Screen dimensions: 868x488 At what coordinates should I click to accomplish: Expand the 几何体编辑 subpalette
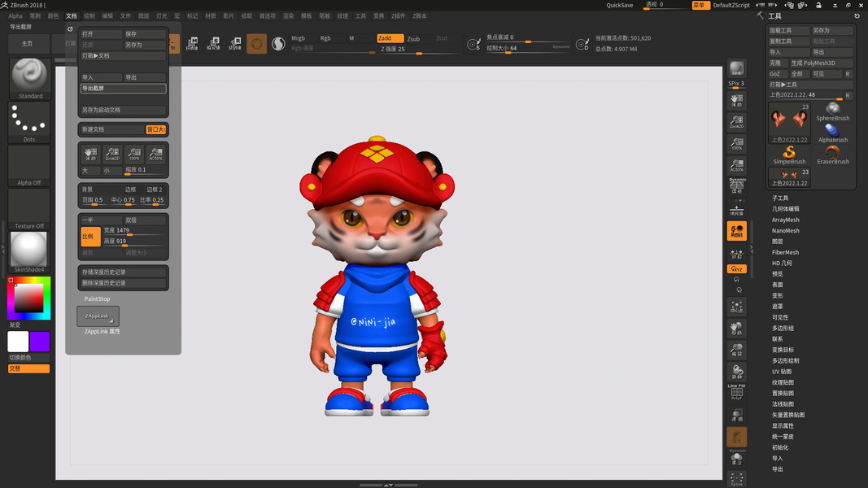[786, 208]
